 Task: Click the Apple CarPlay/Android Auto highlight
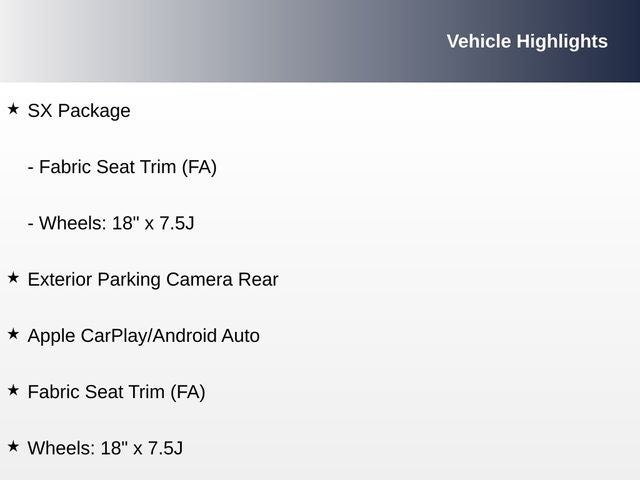tap(144, 336)
